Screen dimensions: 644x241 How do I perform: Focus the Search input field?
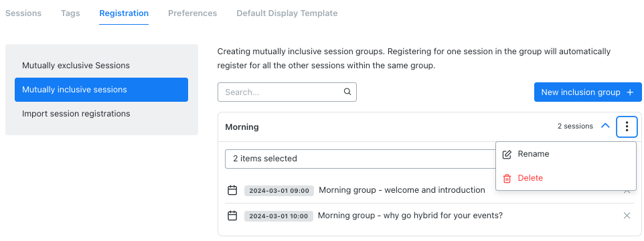click(x=287, y=92)
